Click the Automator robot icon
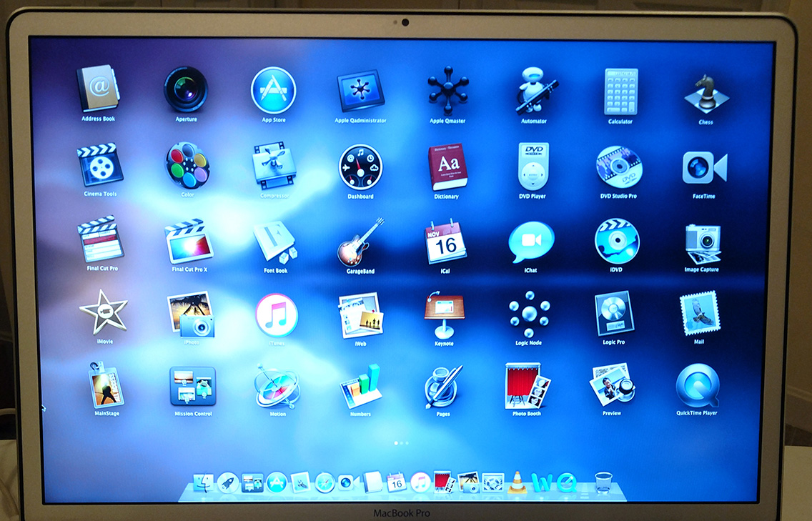The width and height of the screenshot is (812, 521). pyautogui.click(x=533, y=91)
